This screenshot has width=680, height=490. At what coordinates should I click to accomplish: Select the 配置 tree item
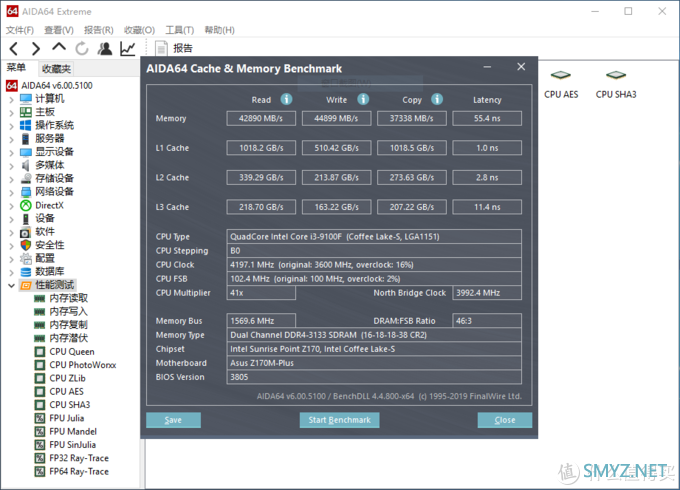[45, 258]
